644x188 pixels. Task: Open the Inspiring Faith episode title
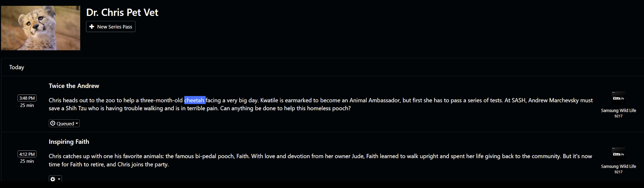coord(69,142)
